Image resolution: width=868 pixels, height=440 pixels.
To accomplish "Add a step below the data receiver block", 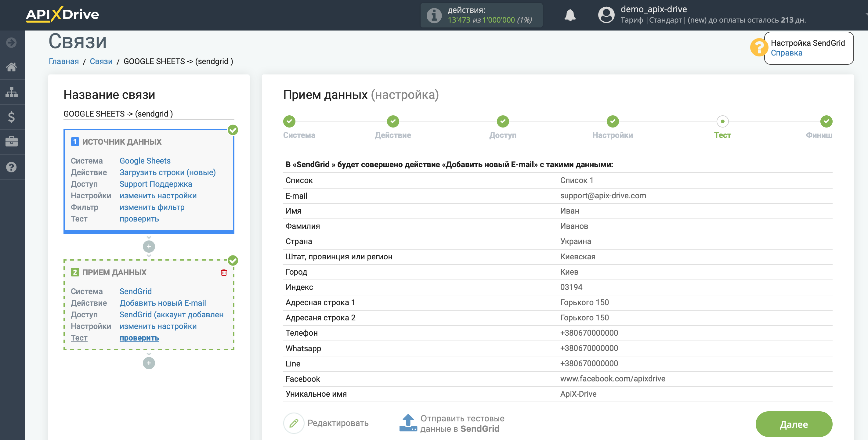I will [x=149, y=363].
